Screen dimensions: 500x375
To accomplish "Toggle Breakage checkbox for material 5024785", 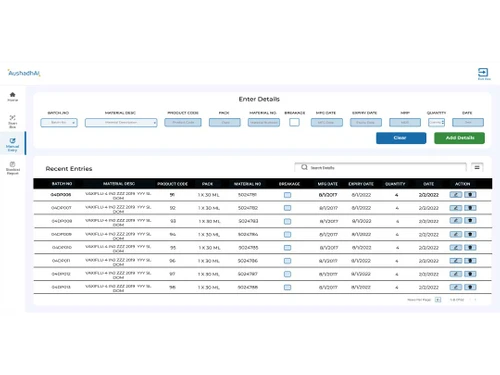I will tap(287, 248).
